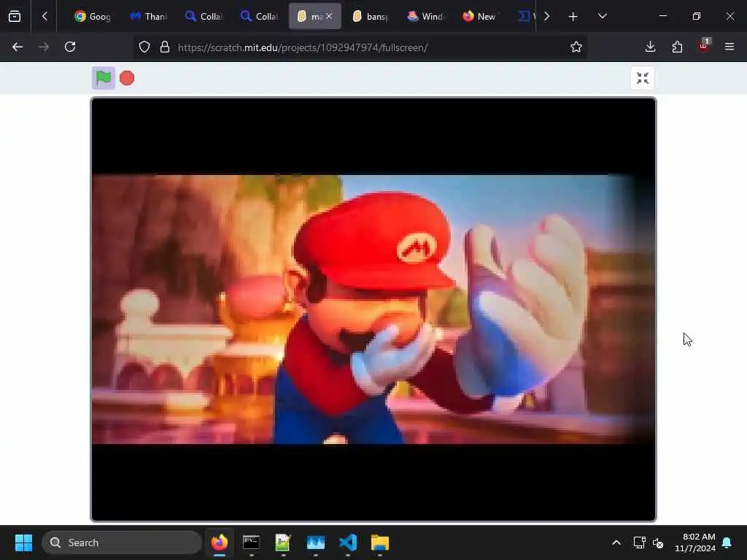Close the active Scratch tab
Image resolution: width=747 pixels, height=560 pixels.
(329, 16)
